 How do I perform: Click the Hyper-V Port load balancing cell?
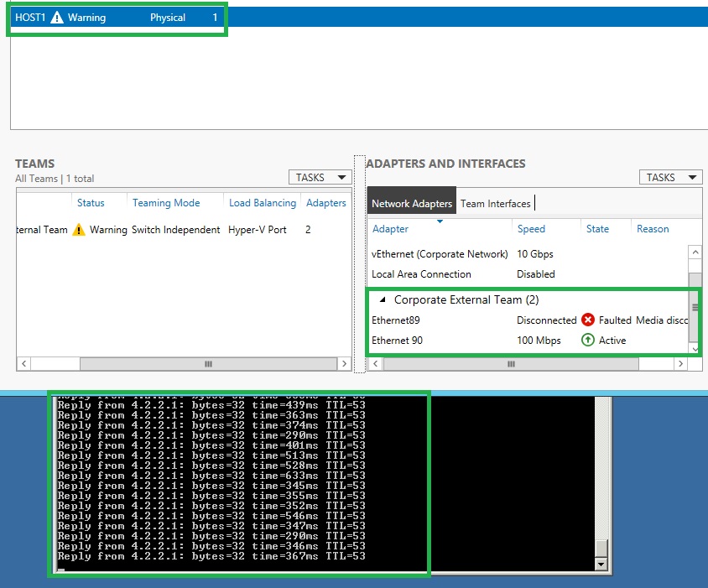point(258,230)
